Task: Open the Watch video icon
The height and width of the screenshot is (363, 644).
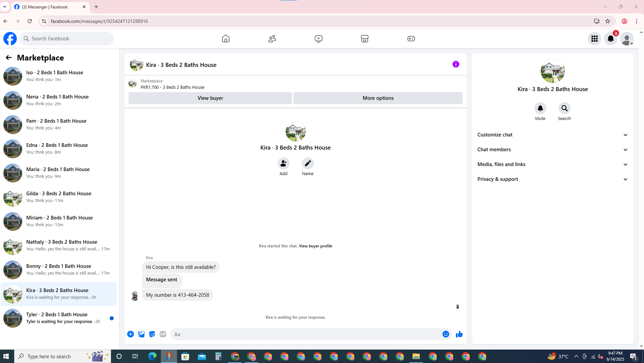Action: click(x=318, y=39)
